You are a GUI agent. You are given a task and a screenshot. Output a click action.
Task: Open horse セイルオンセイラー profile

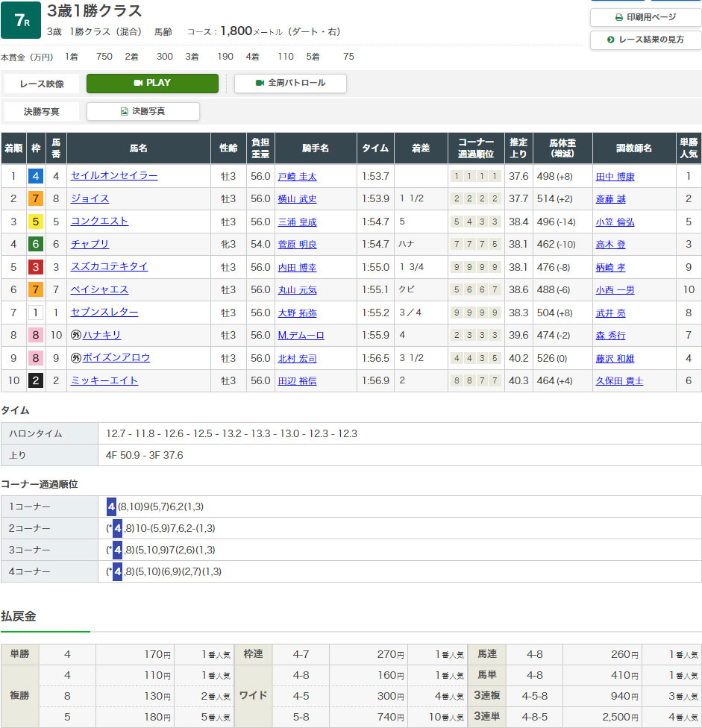[114, 176]
